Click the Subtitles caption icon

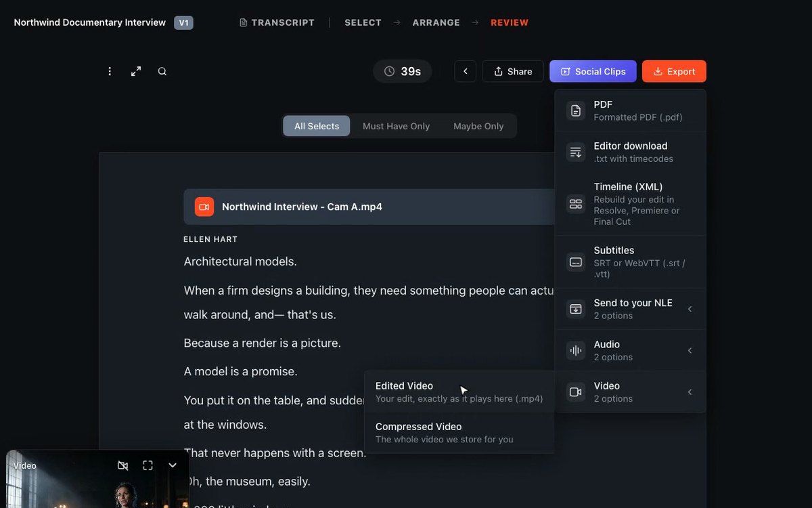click(x=576, y=262)
